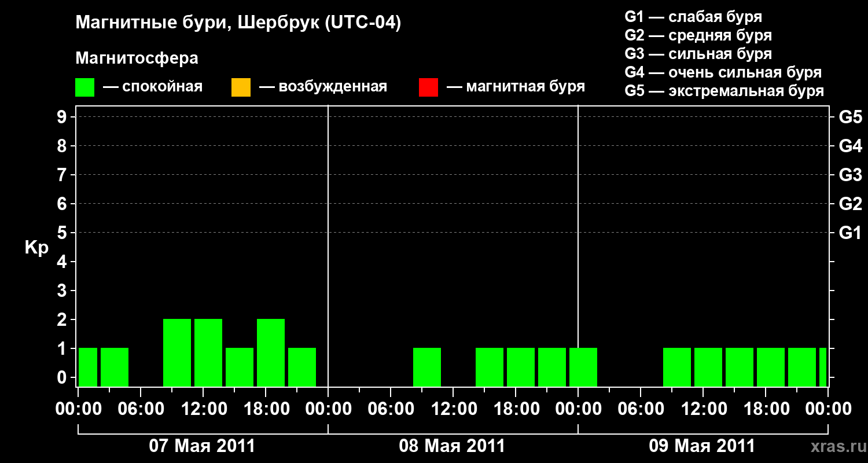
Task: Click the '— магнитная буря' legend label
Action: pos(516,87)
